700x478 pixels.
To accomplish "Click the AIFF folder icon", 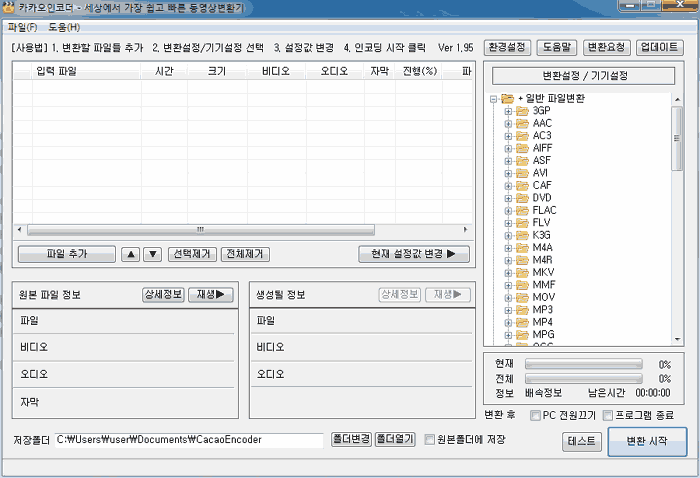I will coord(522,149).
